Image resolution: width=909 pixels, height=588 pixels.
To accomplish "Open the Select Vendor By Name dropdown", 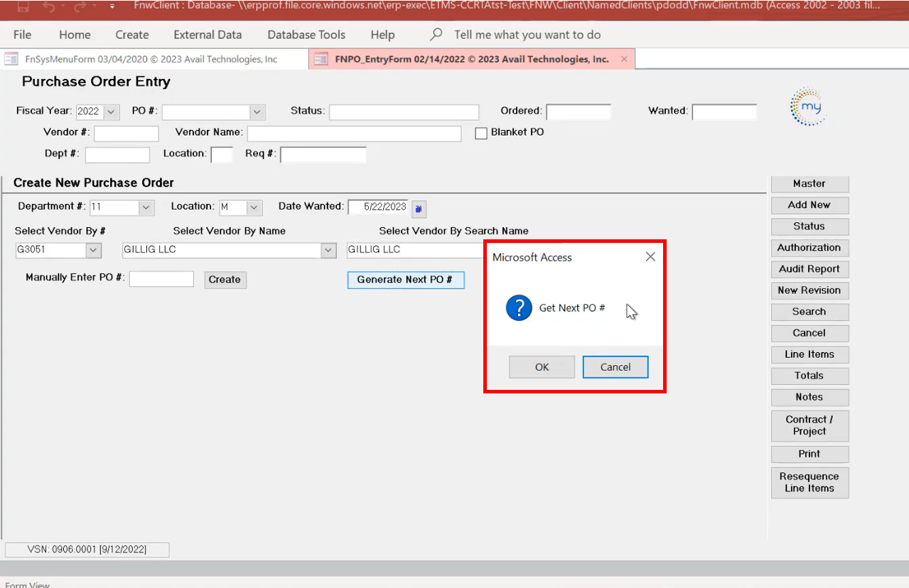I will click(x=328, y=250).
